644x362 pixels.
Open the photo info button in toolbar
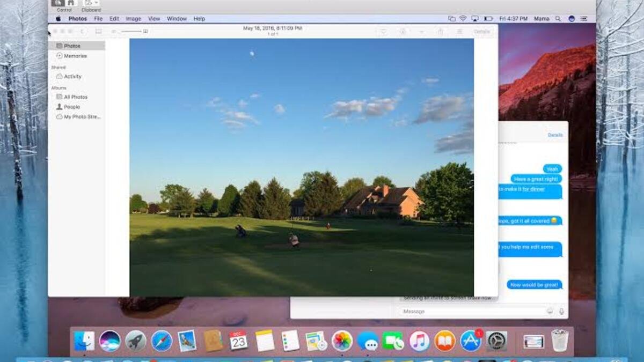coord(402,32)
